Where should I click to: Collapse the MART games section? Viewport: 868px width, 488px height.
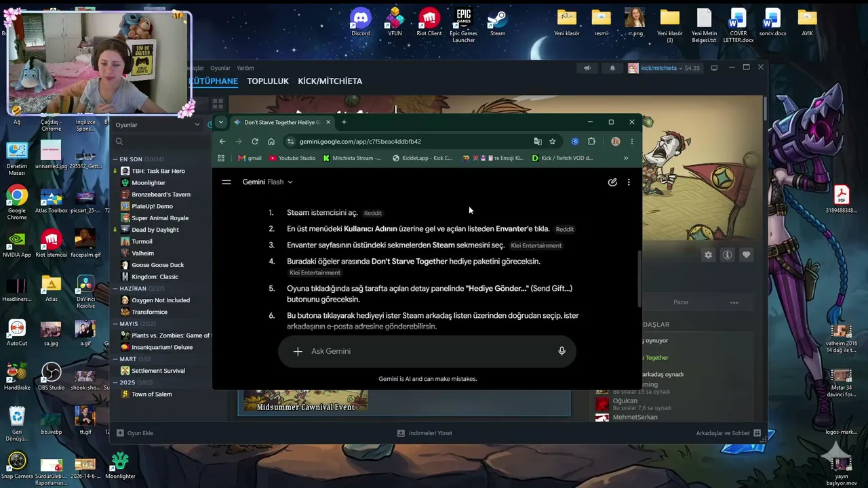tap(115, 359)
